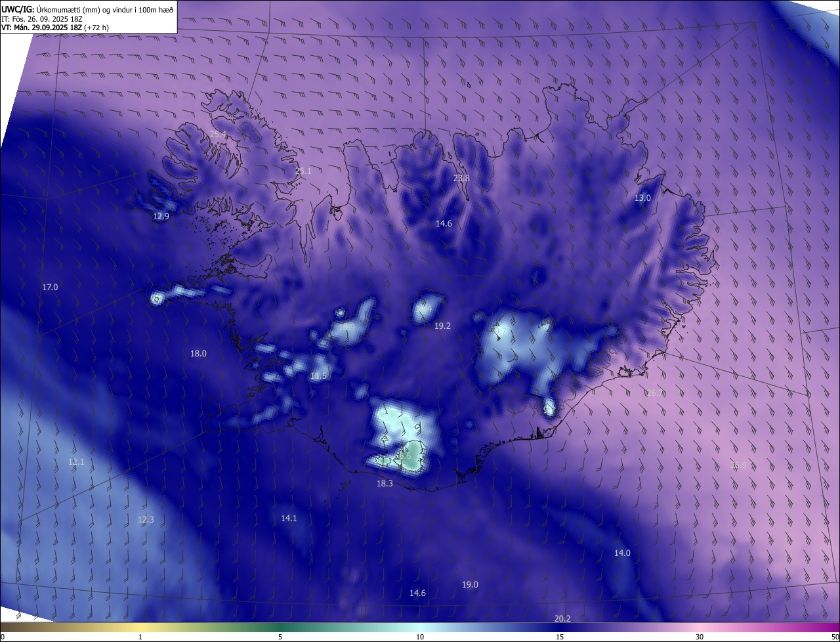Click the color scale label 5

(280, 637)
